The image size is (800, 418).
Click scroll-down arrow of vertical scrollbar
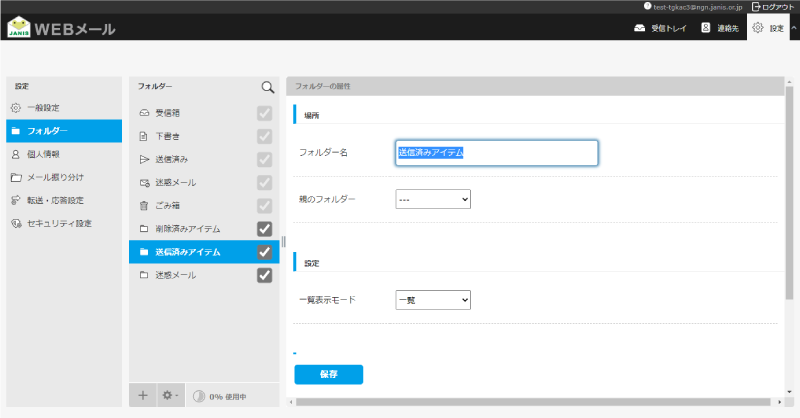[x=789, y=392]
